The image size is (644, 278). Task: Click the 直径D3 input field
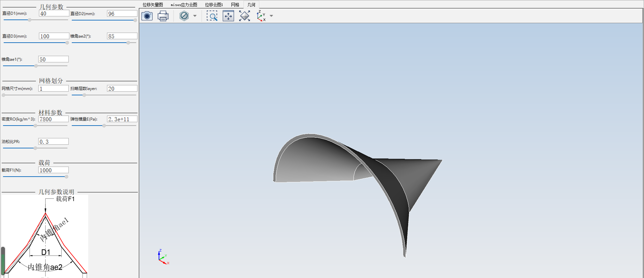pos(54,36)
